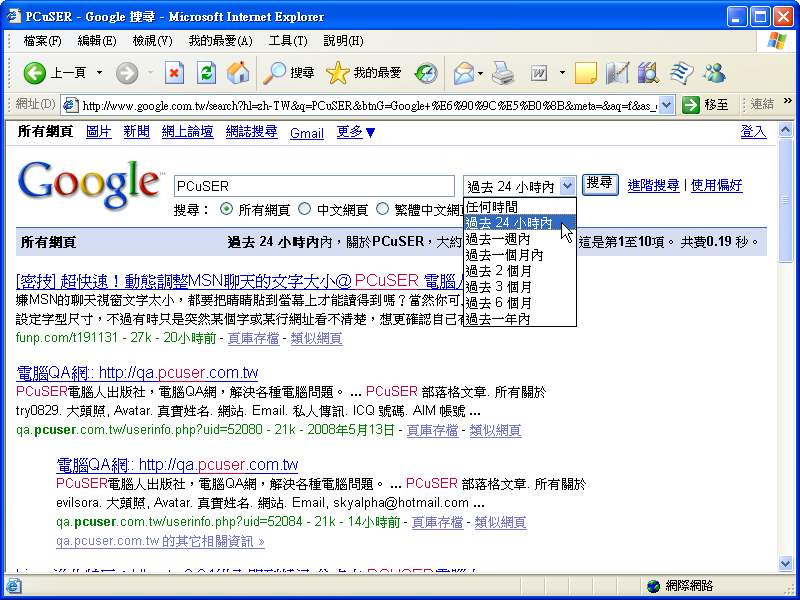Open the Back button history dropdown arrow
Viewport: 800px width, 600px height.
click(x=99, y=73)
